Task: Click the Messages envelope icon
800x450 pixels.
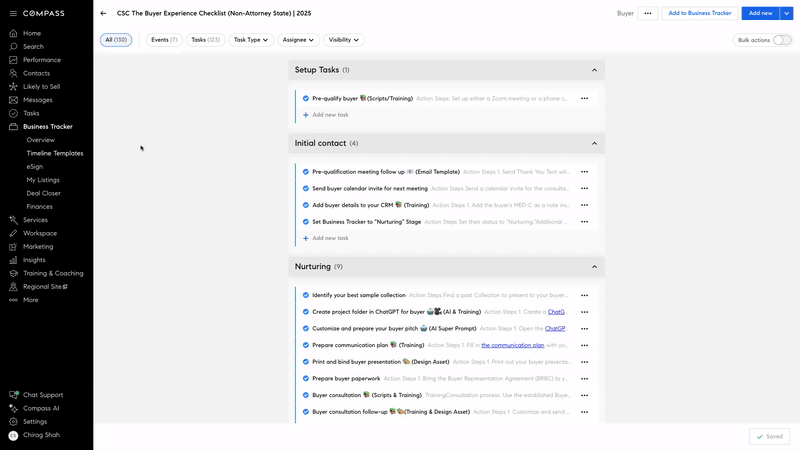Action: point(13,100)
